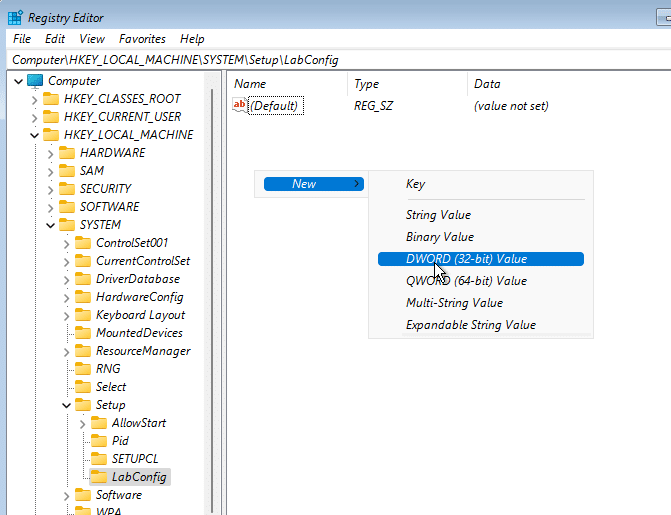The height and width of the screenshot is (515, 671).
Task: Click the SETUPCL folder icon
Action: [x=99, y=458]
